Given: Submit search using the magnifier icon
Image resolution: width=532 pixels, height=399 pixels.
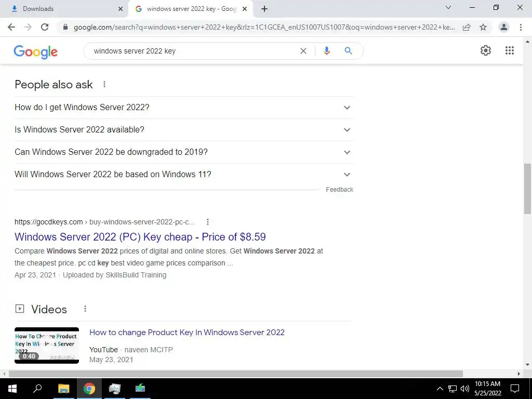Looking at the screenshot, I should point(348,51).
